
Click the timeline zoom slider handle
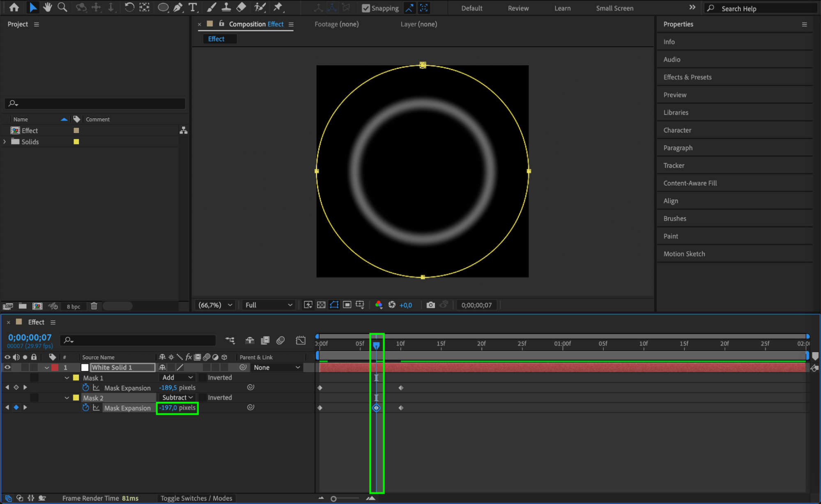333,499
